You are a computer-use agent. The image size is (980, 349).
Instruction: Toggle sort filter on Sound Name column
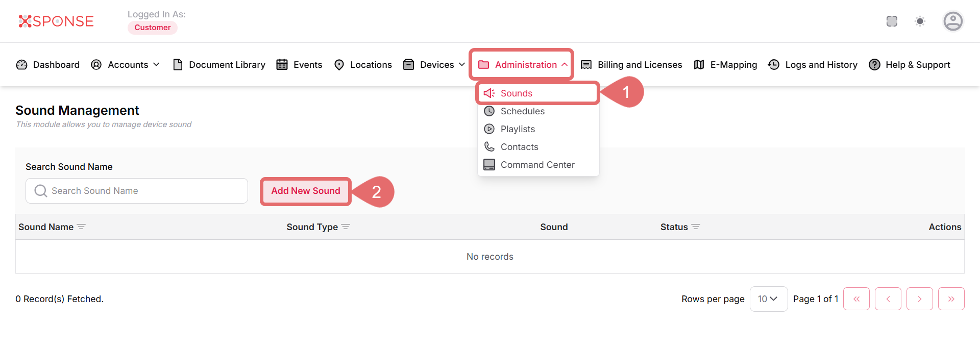(81, 227)
